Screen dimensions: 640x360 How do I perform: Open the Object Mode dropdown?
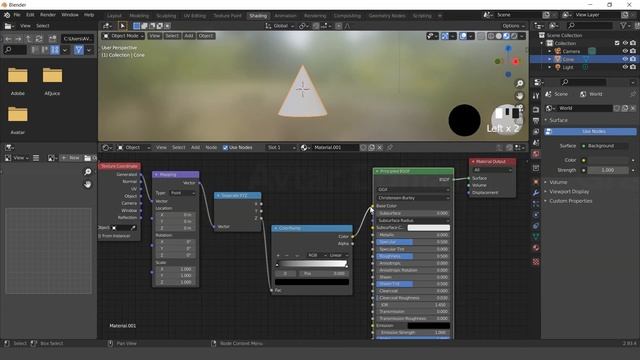(x=123, y=36)
